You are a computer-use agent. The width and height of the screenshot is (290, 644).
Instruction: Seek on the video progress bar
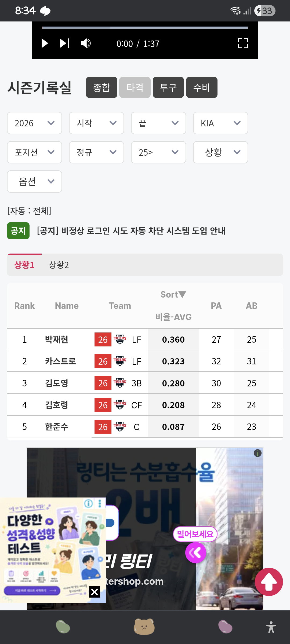145,27
